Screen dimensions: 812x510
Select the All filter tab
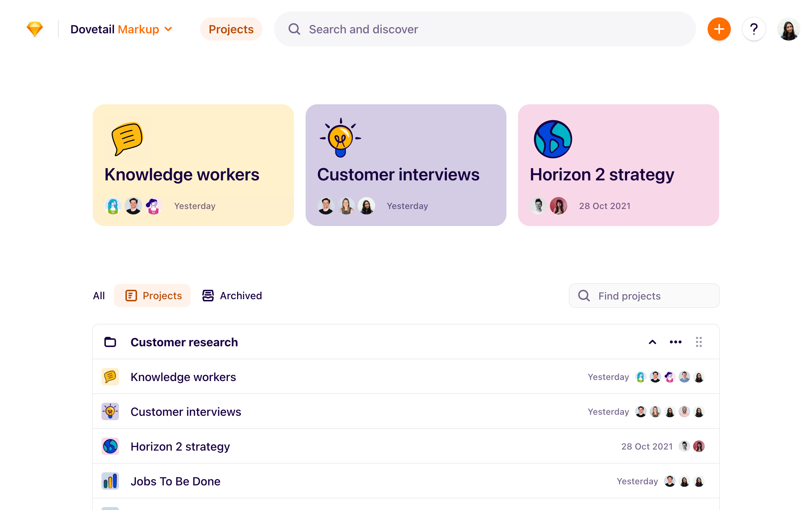99,296
